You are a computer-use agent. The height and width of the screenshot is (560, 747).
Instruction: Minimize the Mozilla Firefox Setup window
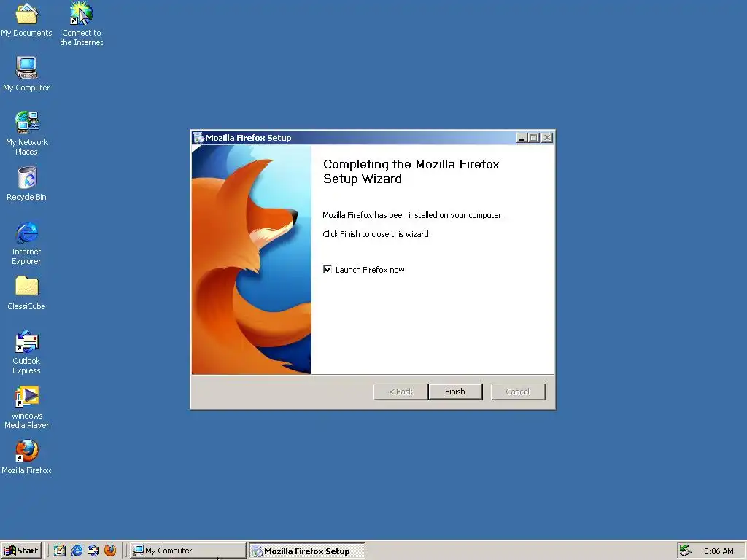tap(522, 138)
